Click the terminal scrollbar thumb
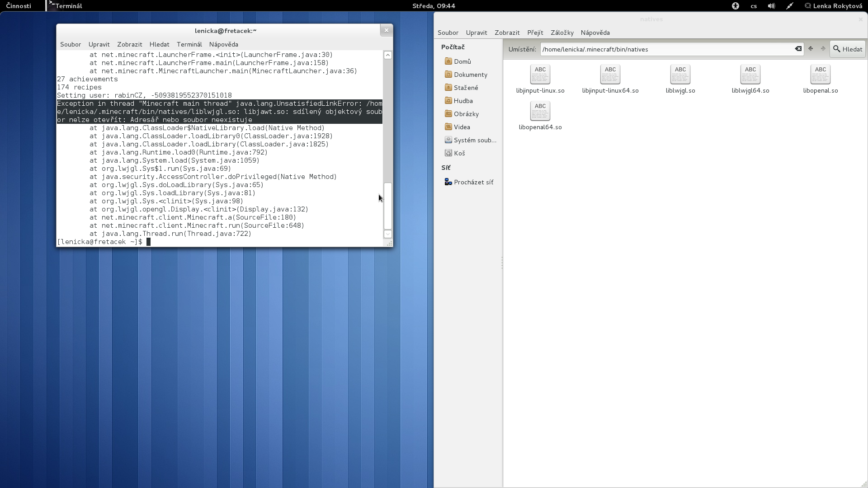This screenshot has width=868, height=488. pyautogui.click(x=388, y=206)
